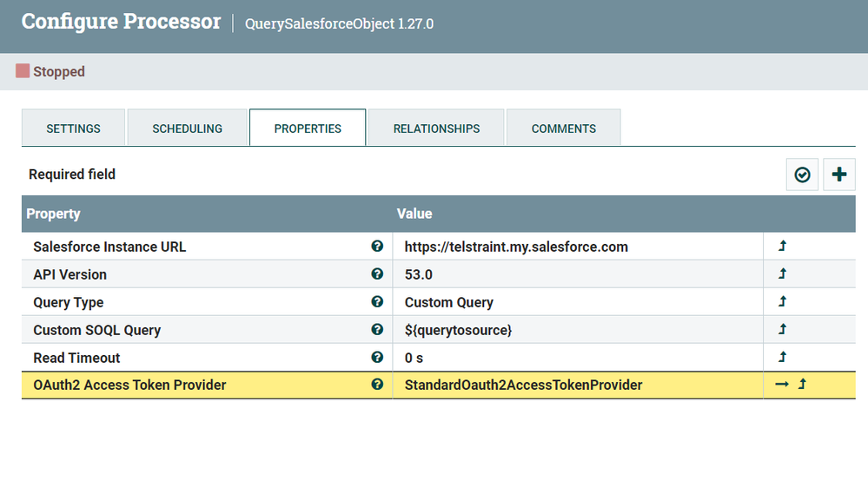The height and width of the screenshot is (494, 868).
Task: Go to the StandardOauth2AccessTokenProvider service via arrow icon
Action: tap(782, 384)
